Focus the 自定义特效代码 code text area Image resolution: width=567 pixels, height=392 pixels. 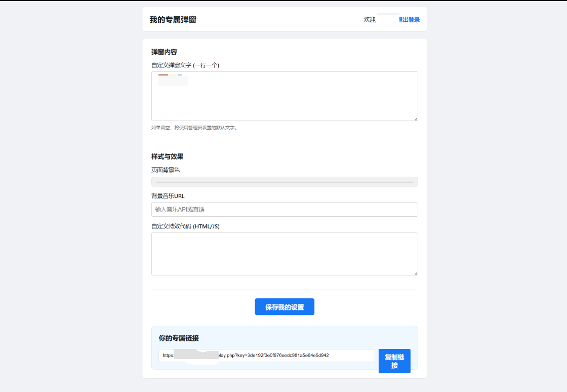[x=285, y=254]
